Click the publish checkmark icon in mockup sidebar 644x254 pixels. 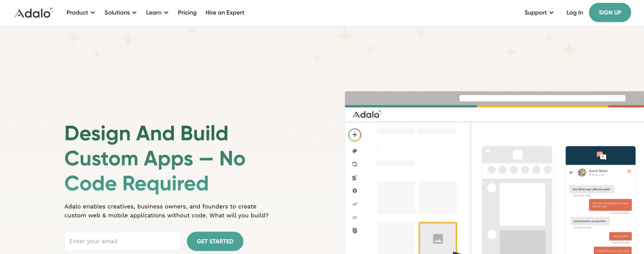[x=355, y=204]
